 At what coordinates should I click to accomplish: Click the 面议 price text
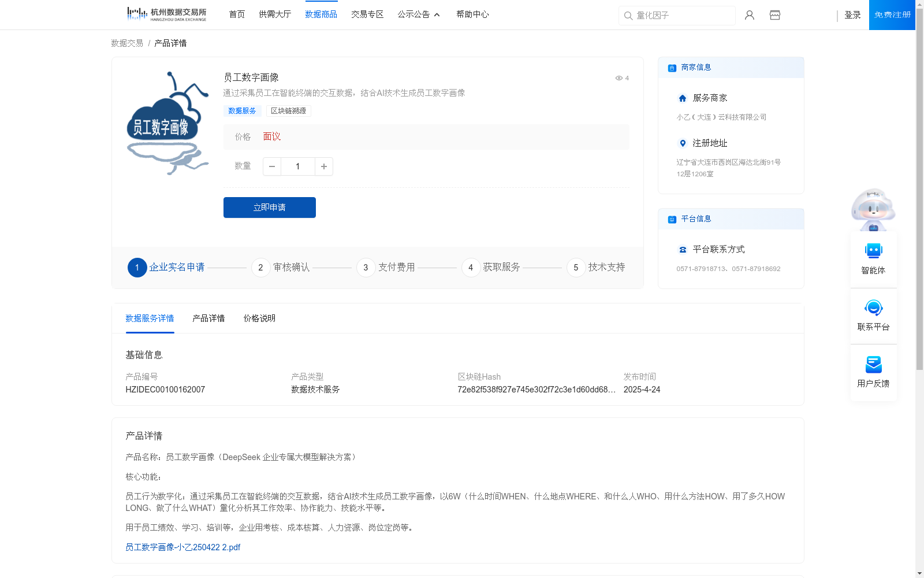point(272,137)
